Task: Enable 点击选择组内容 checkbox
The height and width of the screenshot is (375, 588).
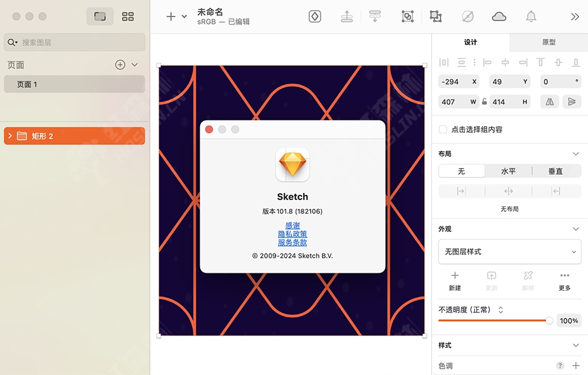Action: click(x=443, y=130)
